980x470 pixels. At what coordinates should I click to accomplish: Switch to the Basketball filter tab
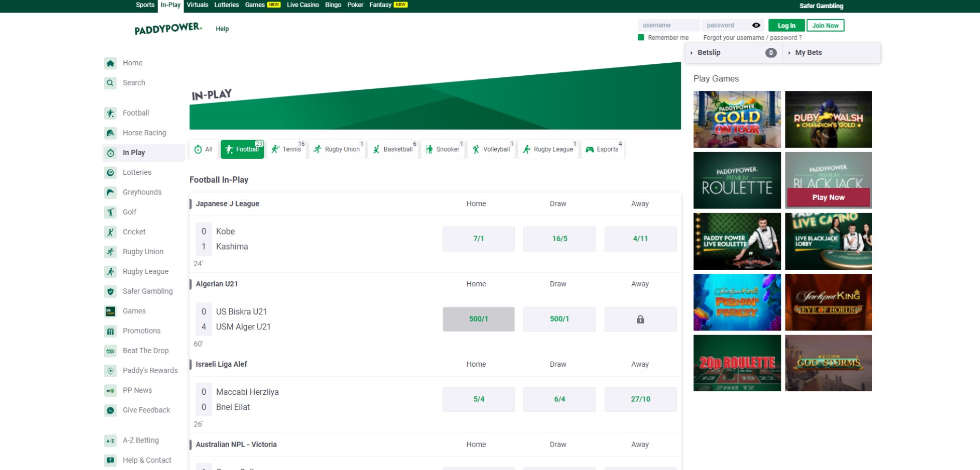click(393, 149)
